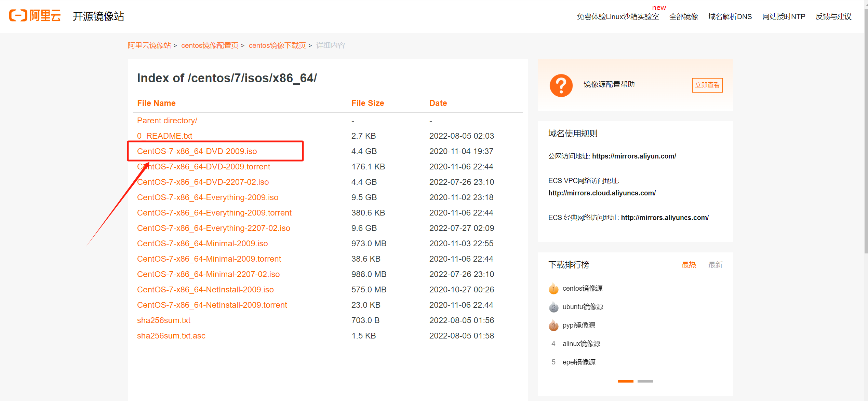Open the 免费体验Linux沙箱实验室 menu item
The height and width of the screenshot is (401, 868).
click(x=618, y=17)
